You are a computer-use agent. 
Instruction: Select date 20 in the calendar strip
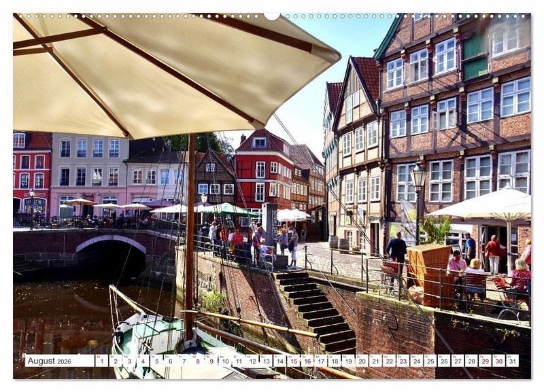tap(362, 361)
